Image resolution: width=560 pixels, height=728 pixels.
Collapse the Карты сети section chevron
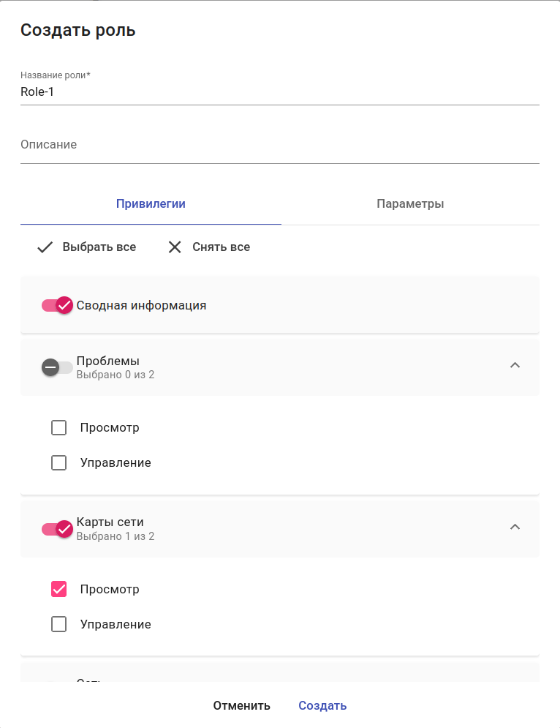(515, 527)
